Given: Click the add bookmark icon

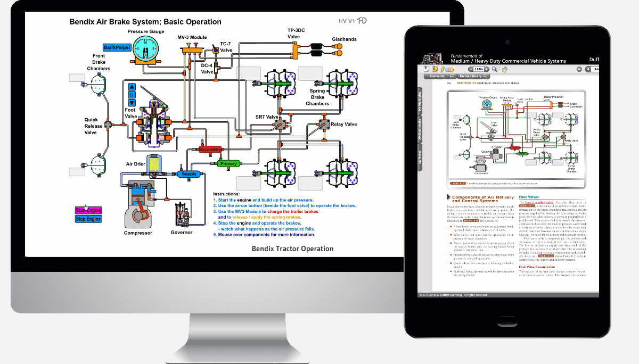Looking at the screenshot, I should pyautogui.click(x=427, y=69).
